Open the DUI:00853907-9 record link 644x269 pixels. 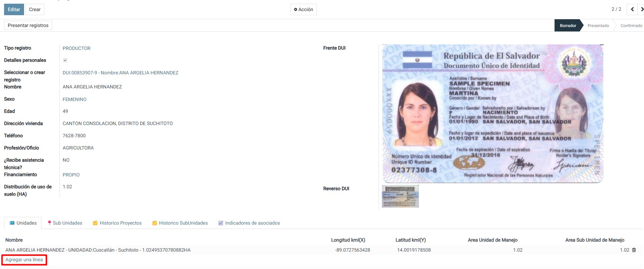click(x=121, y=73)
